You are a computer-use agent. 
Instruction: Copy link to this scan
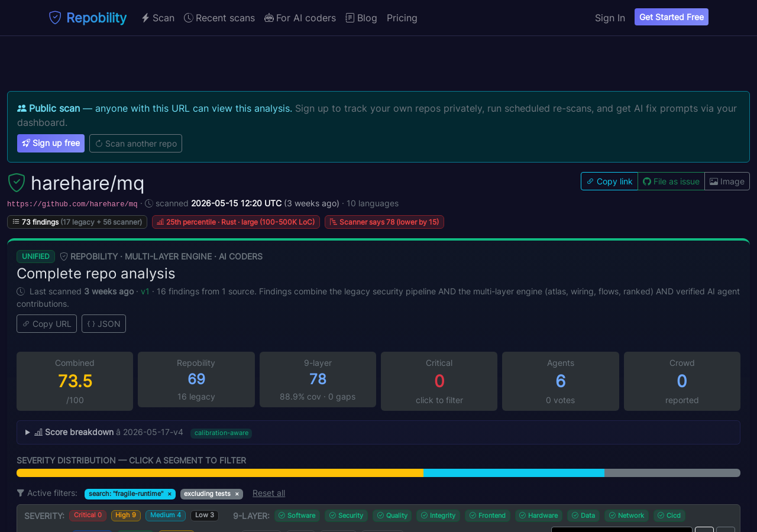coord(609,181)
